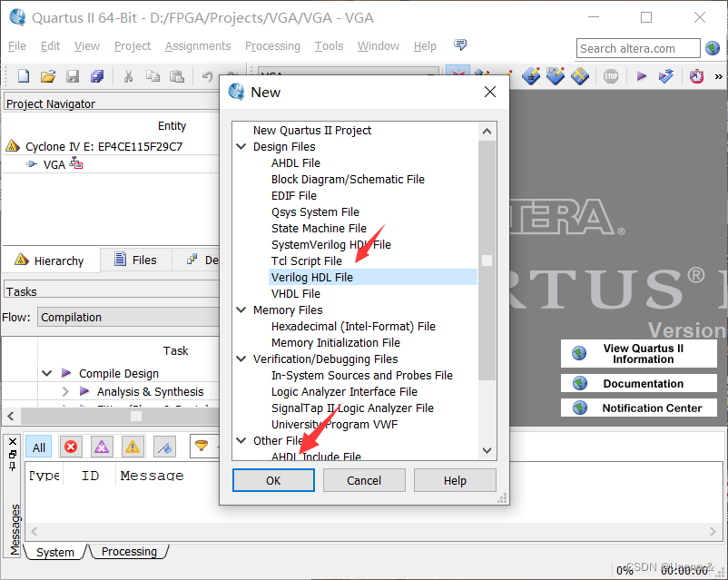The height and width of the screenshot is (580, 728).
Task: Select Block Diagram/Schematic File
Action: (348, 179)
